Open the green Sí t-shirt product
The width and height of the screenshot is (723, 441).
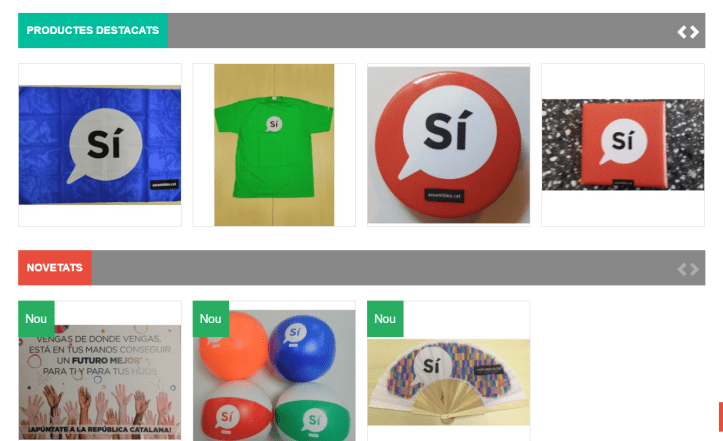pyautogui.click(x=274, y=145)
